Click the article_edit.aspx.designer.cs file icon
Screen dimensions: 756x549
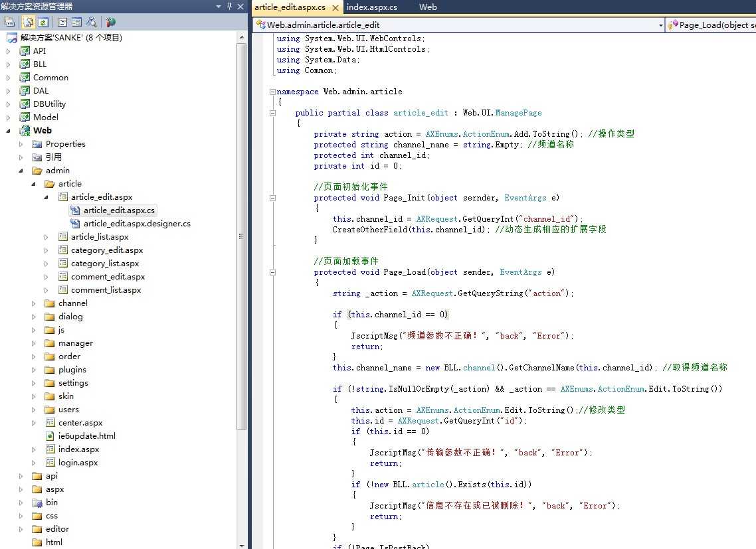pos(74,224)
